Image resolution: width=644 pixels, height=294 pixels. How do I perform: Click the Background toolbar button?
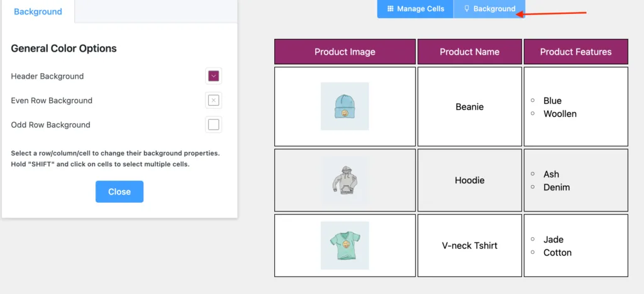coord(489,9)
